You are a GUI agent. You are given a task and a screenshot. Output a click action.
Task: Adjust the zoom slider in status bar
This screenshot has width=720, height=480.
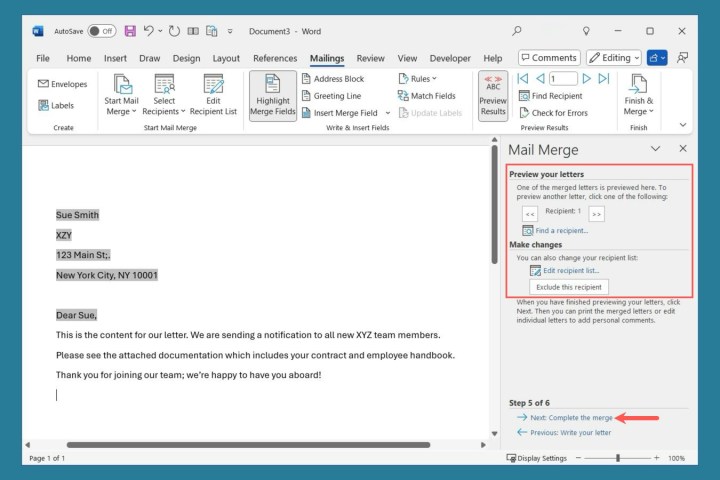(618, 458)
